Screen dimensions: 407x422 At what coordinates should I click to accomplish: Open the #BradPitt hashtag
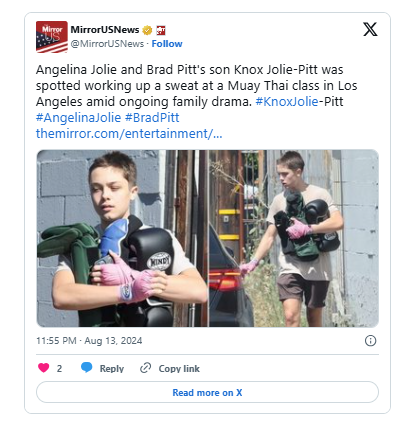click(x=152, y=117)
